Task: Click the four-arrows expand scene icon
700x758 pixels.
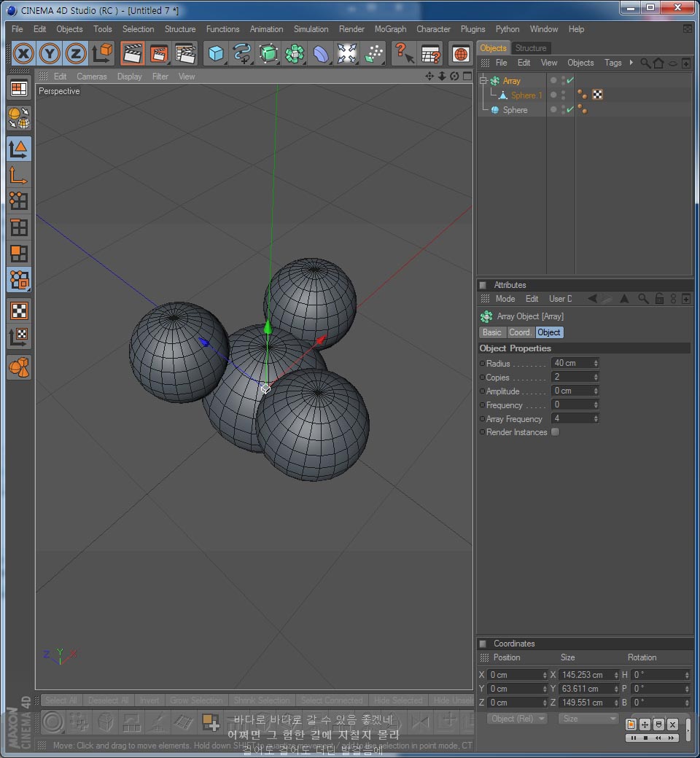Action: click(x=346, y=54)
